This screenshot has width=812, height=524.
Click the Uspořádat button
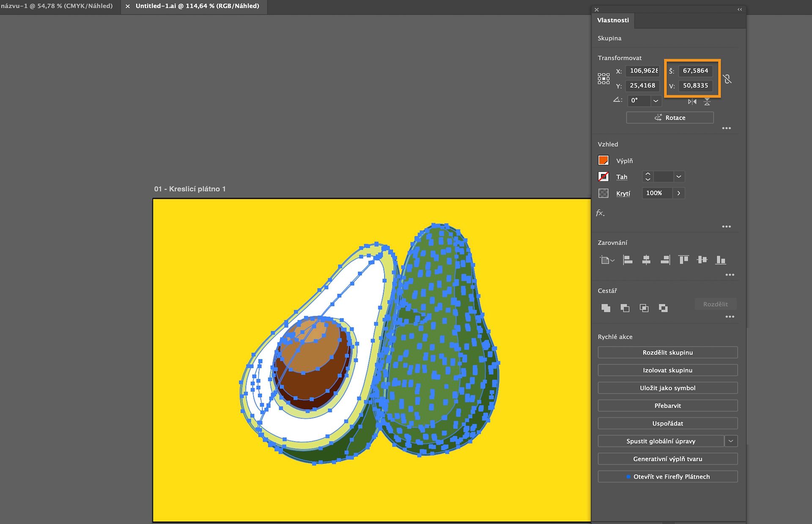[668, 423]
